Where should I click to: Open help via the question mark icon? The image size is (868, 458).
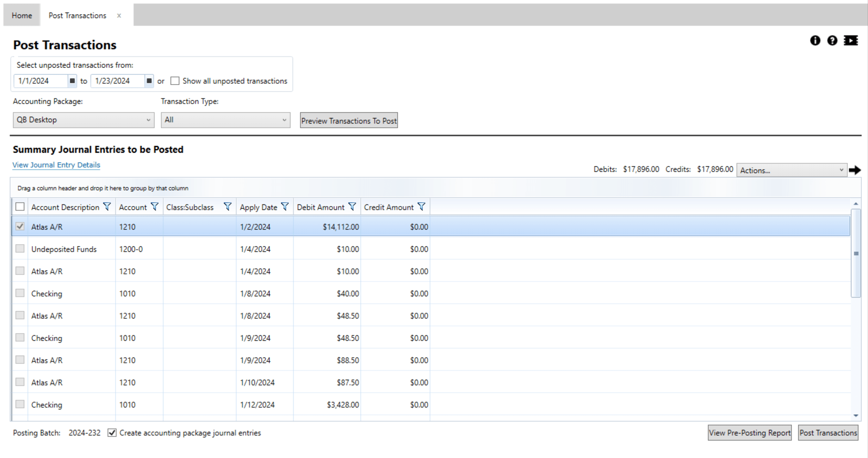[832, 40]
